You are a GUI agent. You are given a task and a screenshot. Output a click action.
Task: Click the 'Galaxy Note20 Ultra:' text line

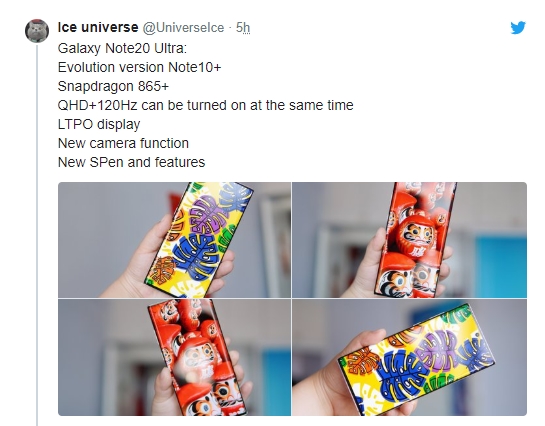point(122,48)
